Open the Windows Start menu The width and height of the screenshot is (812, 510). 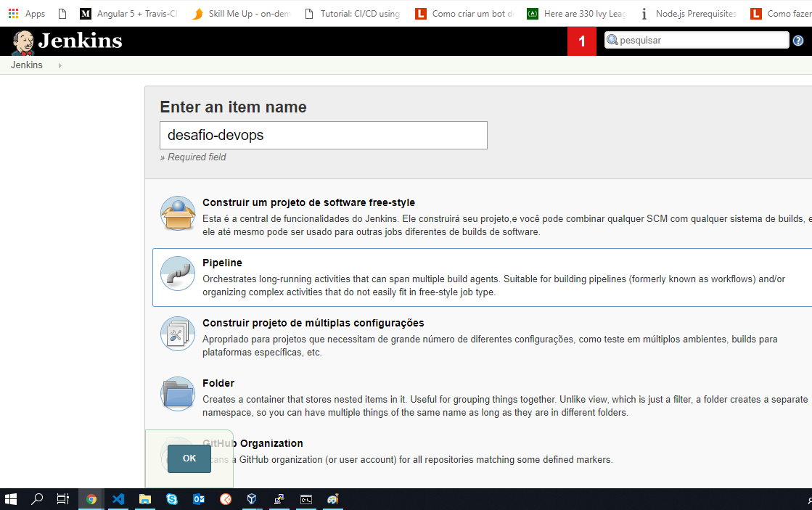coord(11,499)
